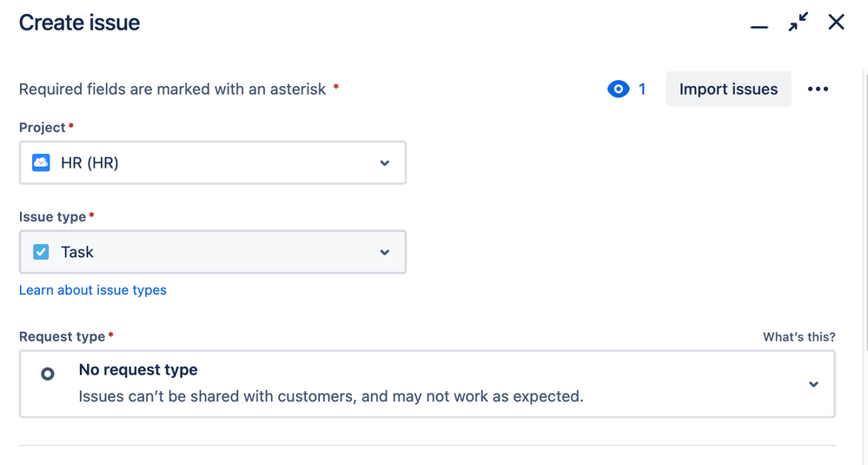This screenshot has width=868, height=465.
Task: Open the Request type selector box
Action: (x=427, y=383)
